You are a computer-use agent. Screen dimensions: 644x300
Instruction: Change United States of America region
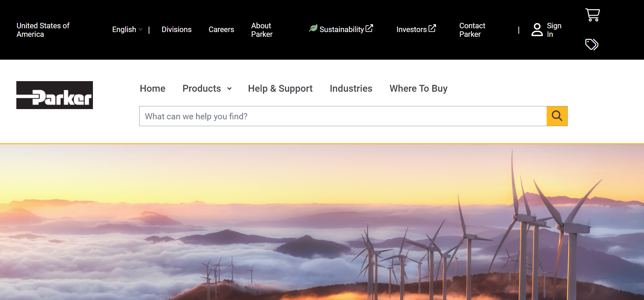click(43, 30)
